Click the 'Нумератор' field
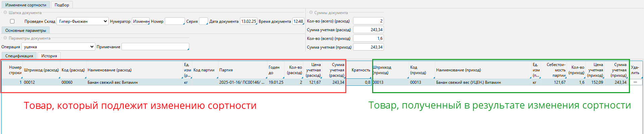The width and height of the screenshot is (644, 134). coord(141,21)
